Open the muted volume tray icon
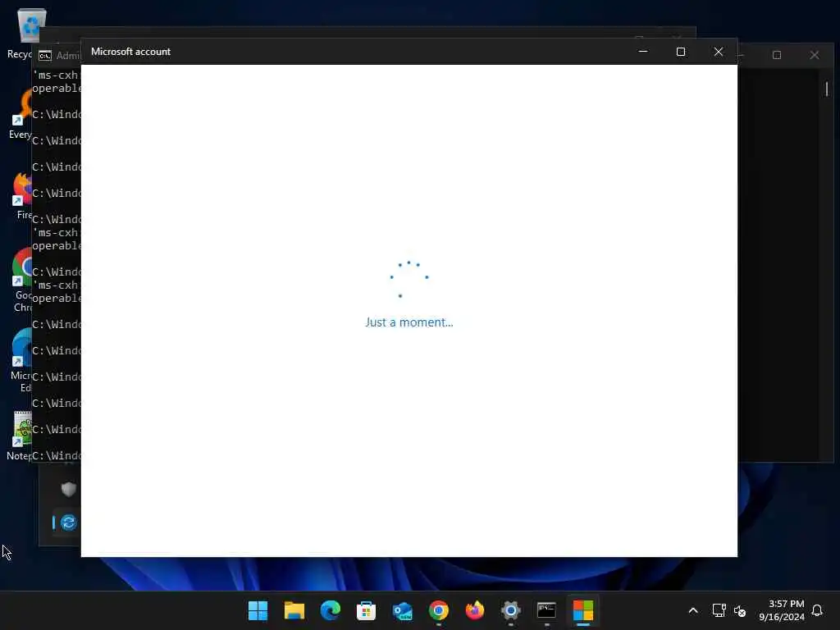840x630 pixels. coord(740,610)
